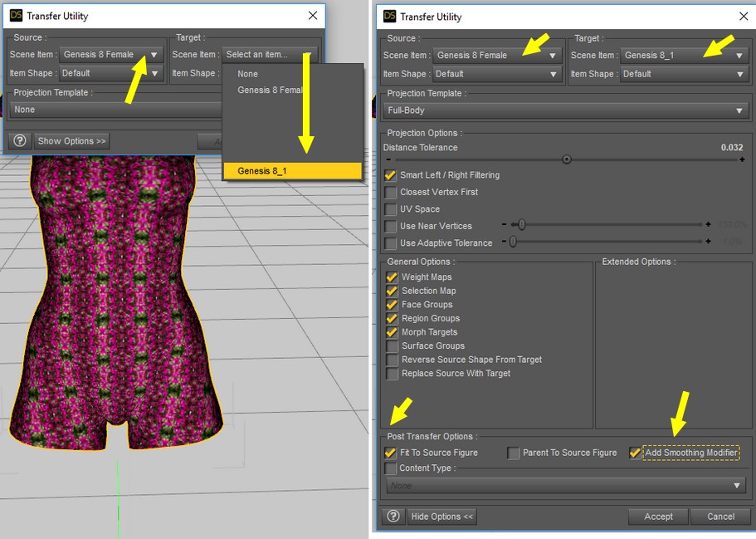756x539 pixels.
Task: Open Content Type None dropdown
Action: [x=566, y=486]
